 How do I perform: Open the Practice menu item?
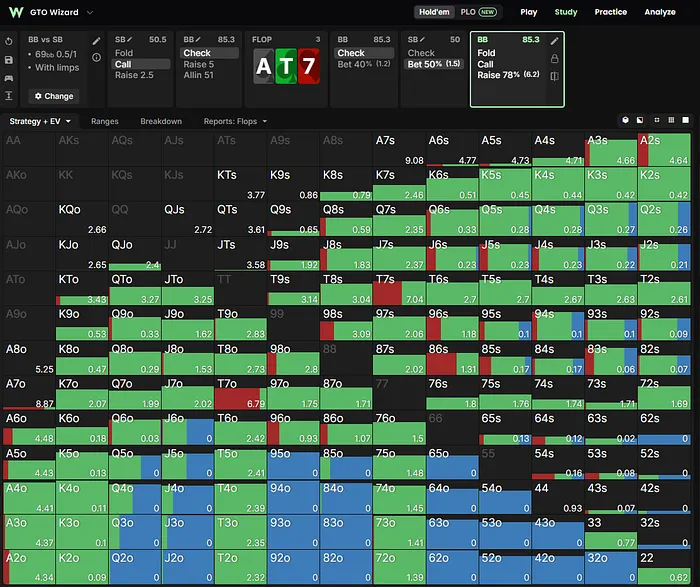coord(610,12)
